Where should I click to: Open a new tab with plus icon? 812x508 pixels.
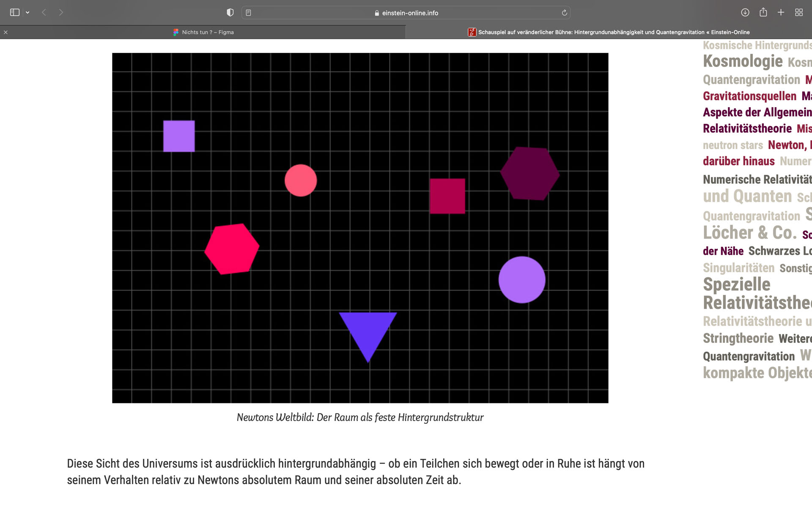point(781,13)
